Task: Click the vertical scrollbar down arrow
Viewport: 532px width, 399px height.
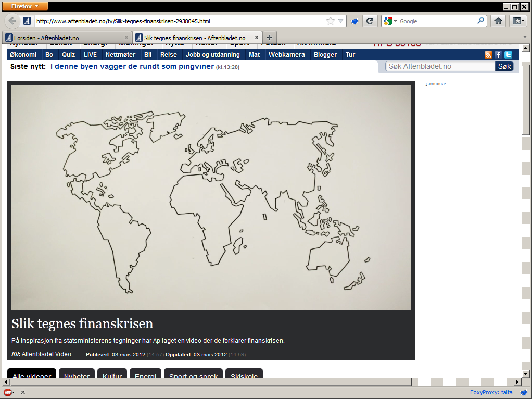Action: click(x=526, y=374)
